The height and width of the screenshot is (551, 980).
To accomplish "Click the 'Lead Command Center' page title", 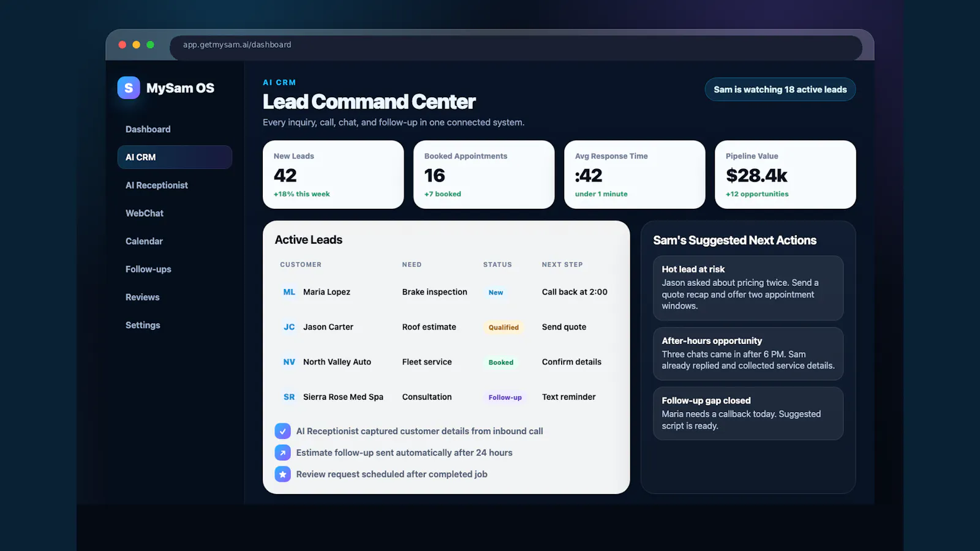I will (x=369, y=102).
